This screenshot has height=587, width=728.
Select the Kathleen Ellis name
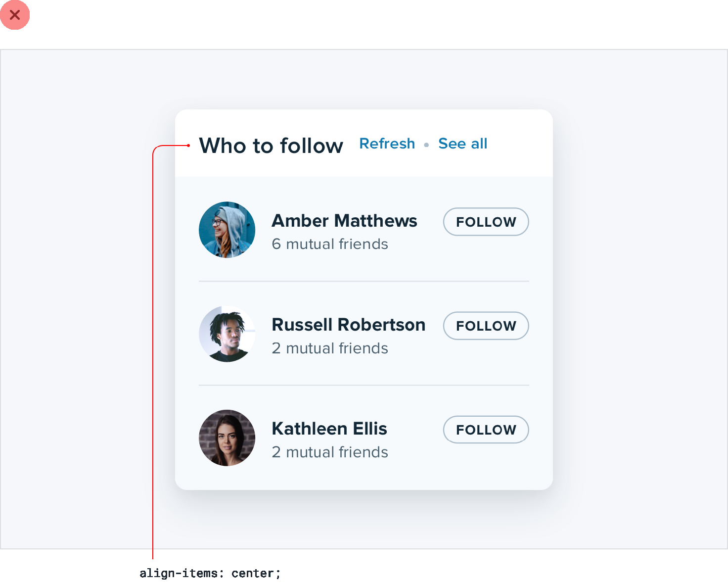point(329,429)
